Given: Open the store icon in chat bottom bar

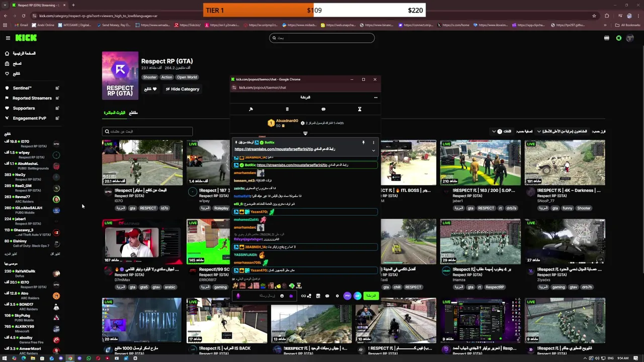Looking at the screenshot, I should 318,296.
